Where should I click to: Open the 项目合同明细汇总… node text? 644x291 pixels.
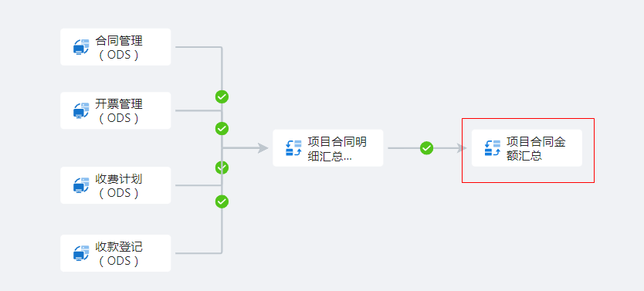337,148
